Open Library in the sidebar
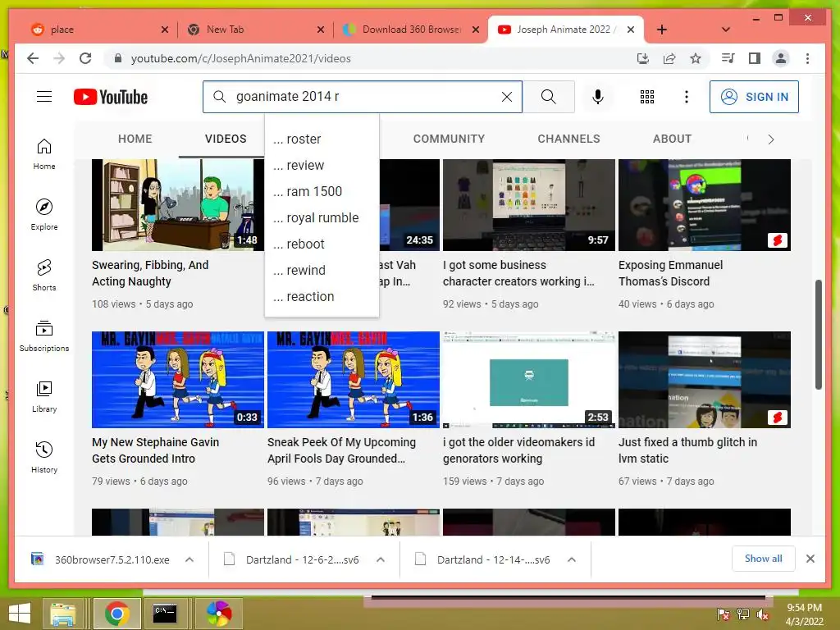 coord(44,396)
